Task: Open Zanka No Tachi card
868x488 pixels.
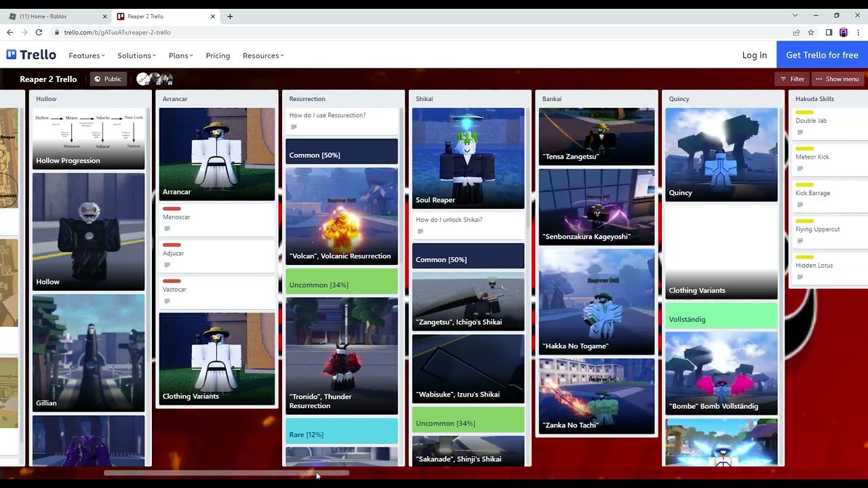Action: click(597, 396)
